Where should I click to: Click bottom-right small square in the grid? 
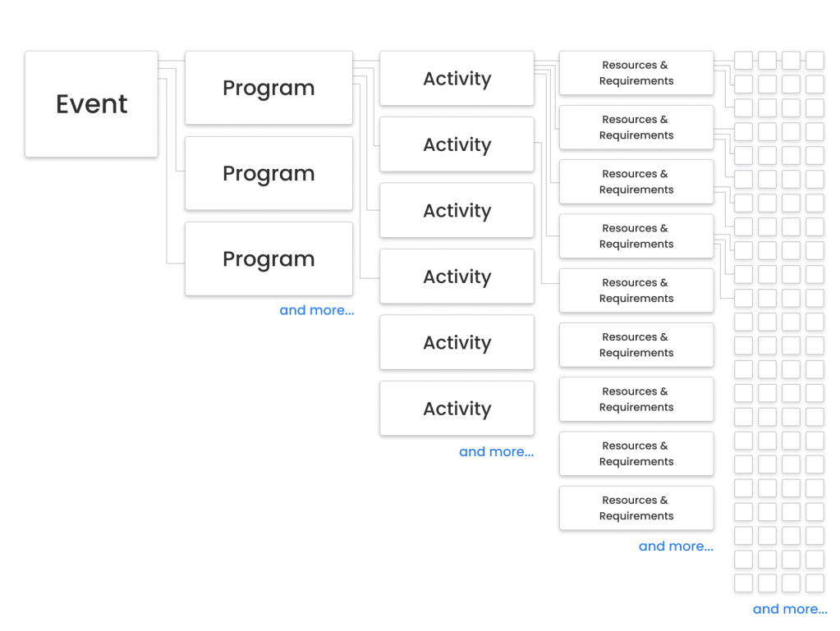(x=815, y=583)
